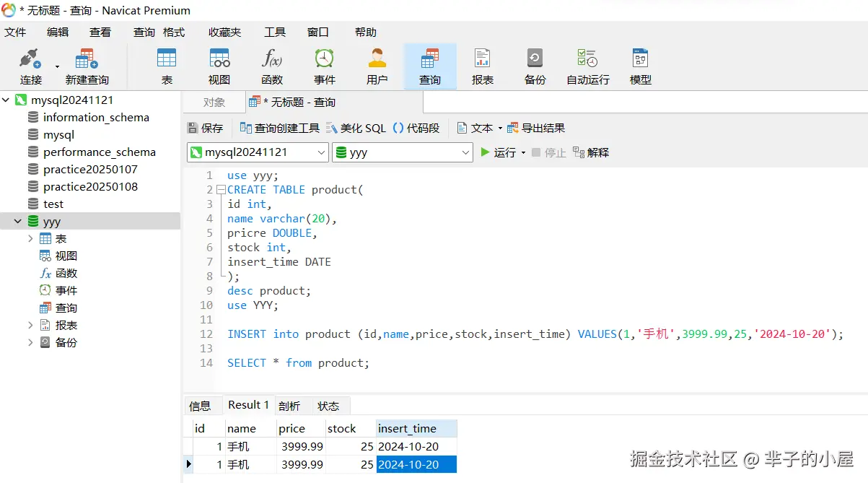Select the information_schema database
868x483 pixels.
(96, 117)
